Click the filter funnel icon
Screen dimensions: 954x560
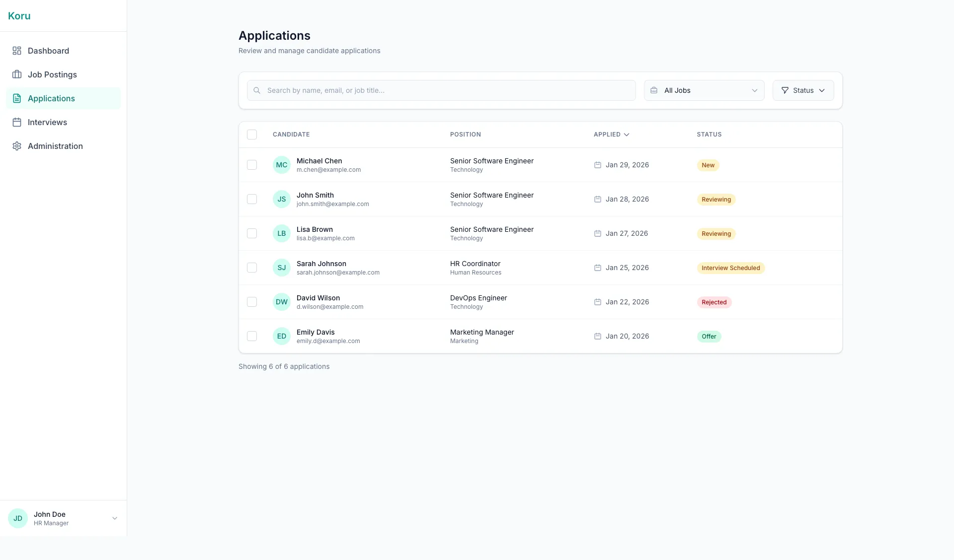(785, 90)
